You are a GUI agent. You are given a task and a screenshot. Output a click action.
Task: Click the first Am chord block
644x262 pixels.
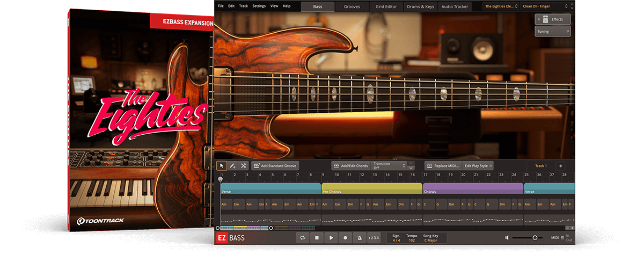(226, 204)
